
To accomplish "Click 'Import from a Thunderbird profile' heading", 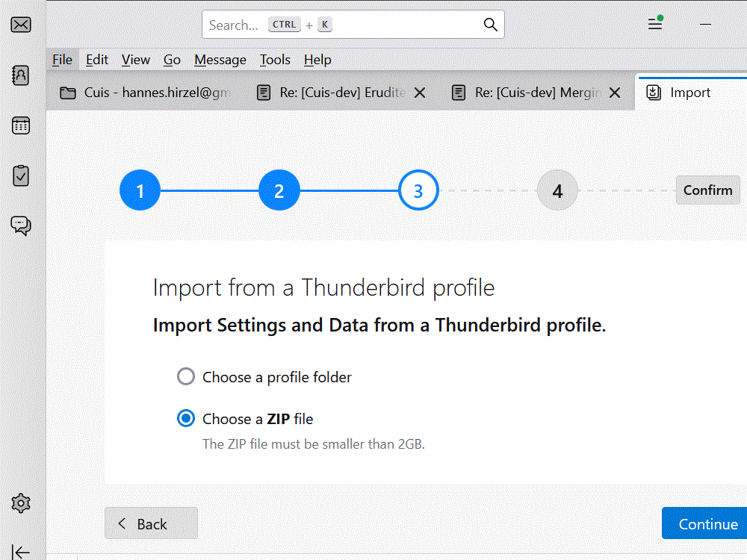I will tap(324, 287).
